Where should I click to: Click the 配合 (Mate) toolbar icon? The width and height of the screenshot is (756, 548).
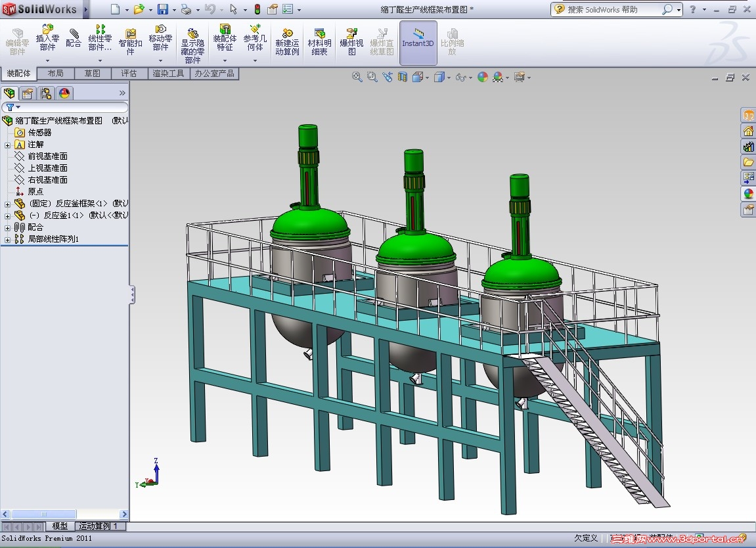74,39
